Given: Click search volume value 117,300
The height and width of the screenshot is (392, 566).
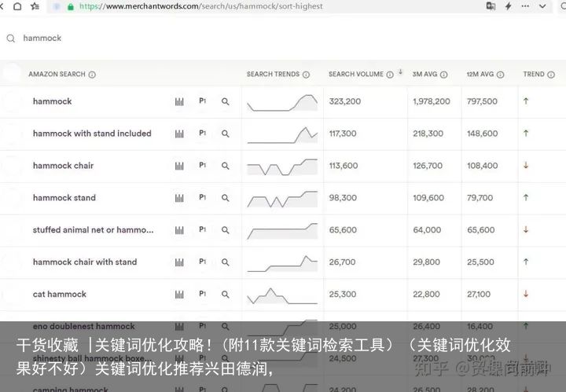Looking at the screenshot, I should click(x=343, y=134).
